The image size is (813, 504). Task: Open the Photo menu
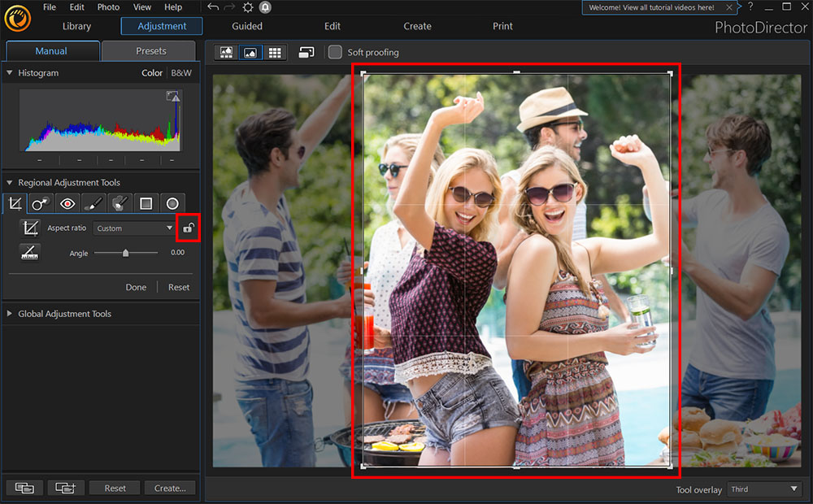point(108,7)
